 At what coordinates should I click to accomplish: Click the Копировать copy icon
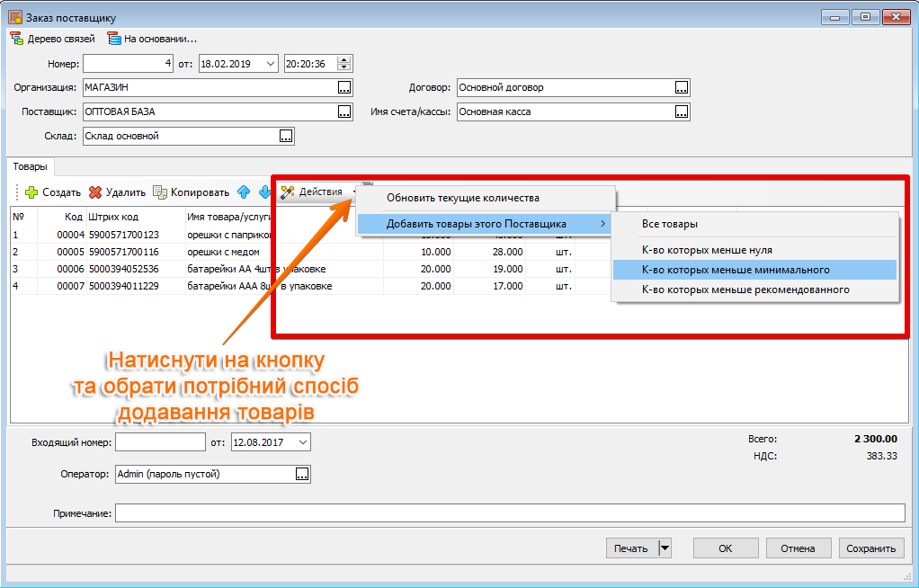pos(159,192)
